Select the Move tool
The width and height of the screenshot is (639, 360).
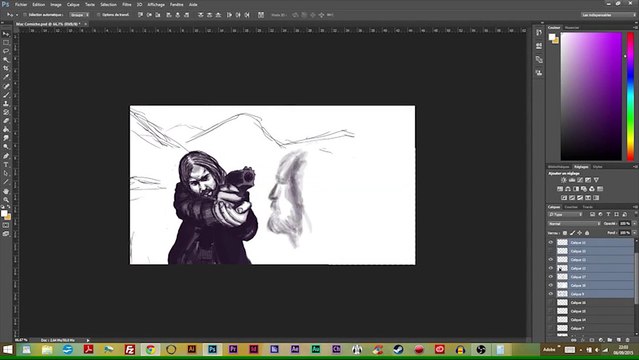coord(6,34)
